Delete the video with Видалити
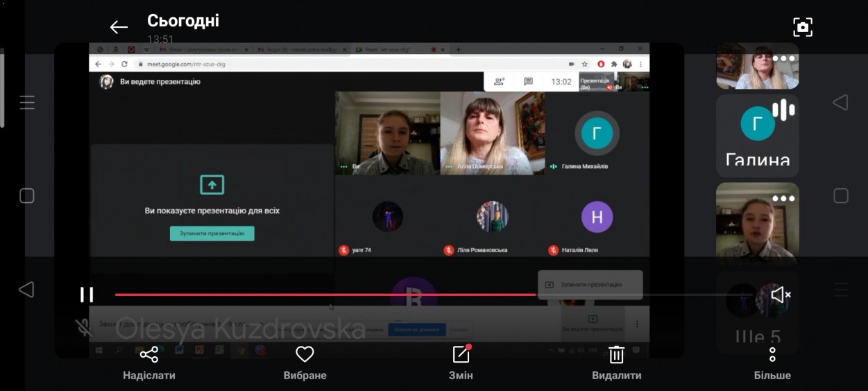868x391 pixels. (x=616, y=364)
